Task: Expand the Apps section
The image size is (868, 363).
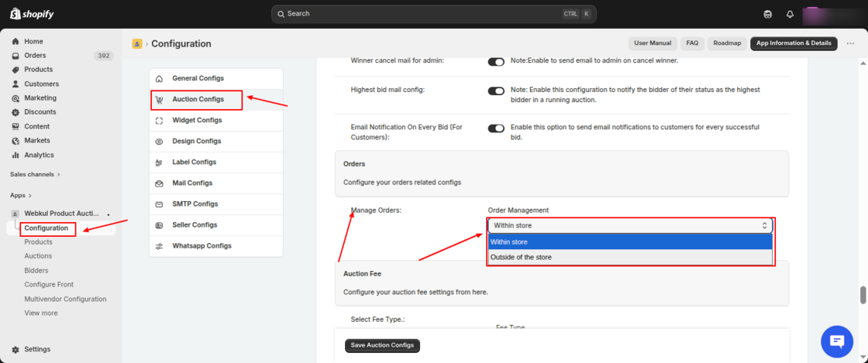Action: click(x=21, y=196)
